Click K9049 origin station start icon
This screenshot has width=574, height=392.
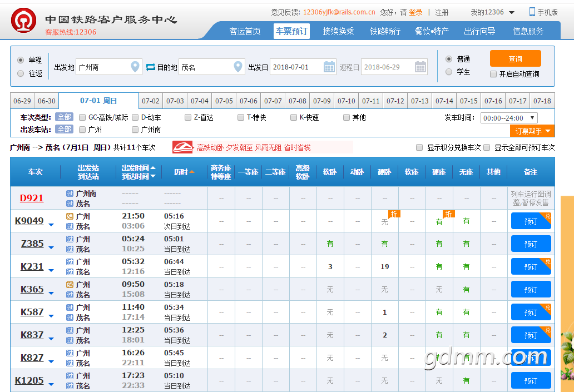tap(70, 216)
